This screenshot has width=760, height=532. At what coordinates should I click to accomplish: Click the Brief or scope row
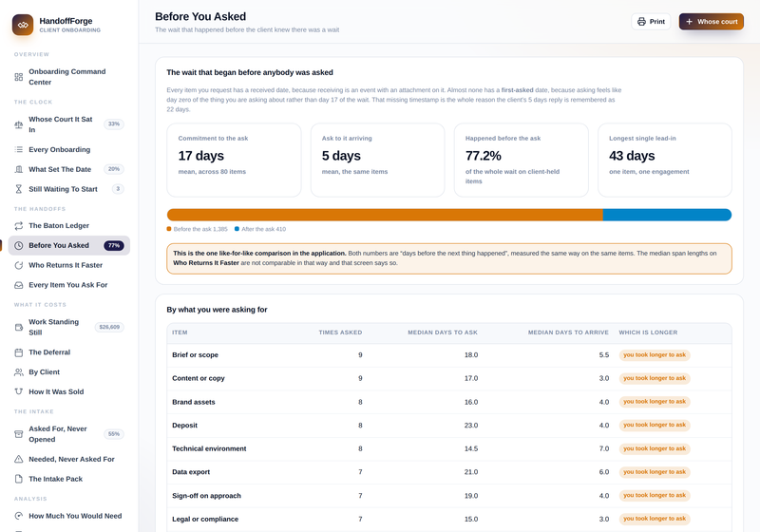449,355
